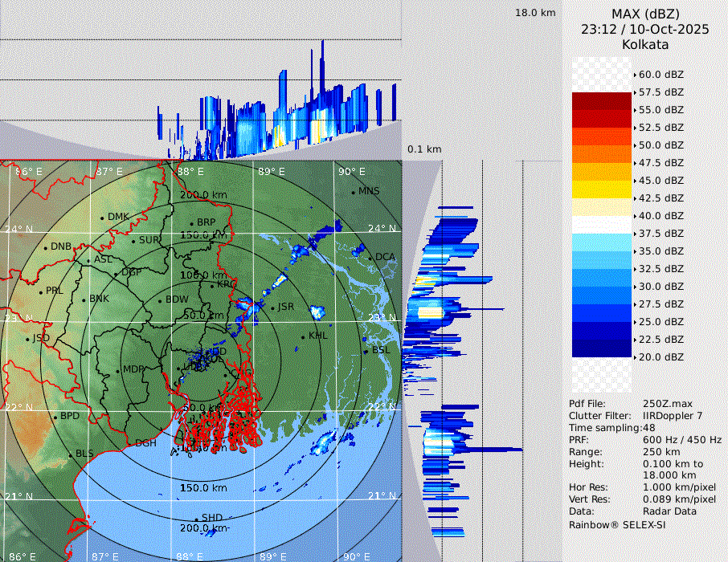This screenshot has width=728, height=562.
Task: Click the BSL station marker
Action: point(366,352)
